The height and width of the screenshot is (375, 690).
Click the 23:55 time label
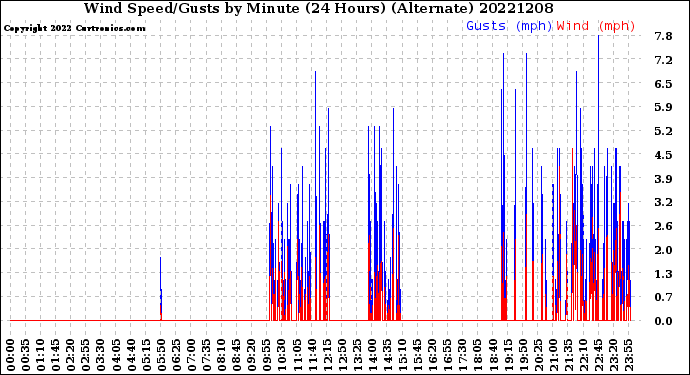(x=628, y=355)
